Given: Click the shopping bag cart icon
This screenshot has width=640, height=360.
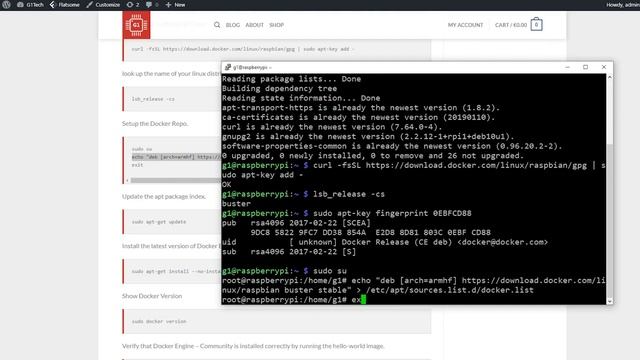Looking at the screenshot, I should click(x=536, y=24).
